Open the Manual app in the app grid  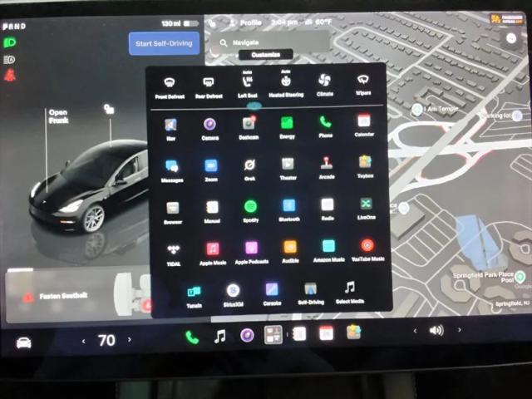tap(212, 212)
